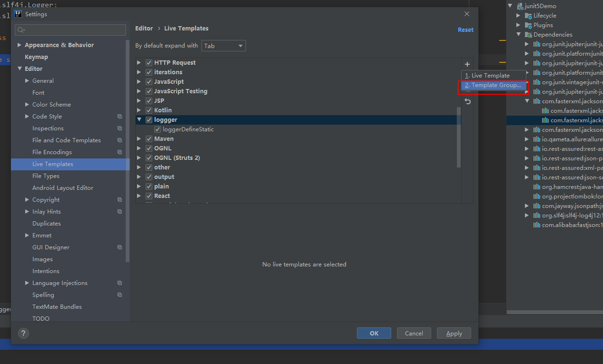Toggle the React group checkbox
The width and height of the screenshot is (603, 364).
pos(149,196)
